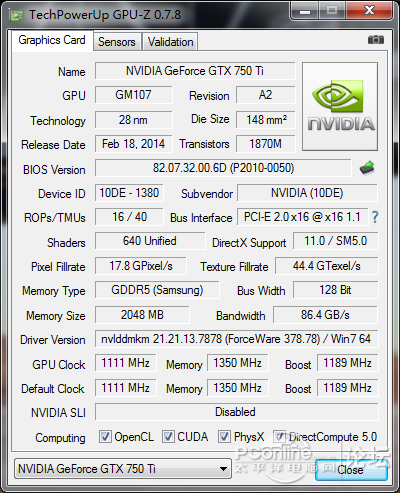Click the Close button
The height and width of the screenshot is (493, 400).
coord(351,470)
